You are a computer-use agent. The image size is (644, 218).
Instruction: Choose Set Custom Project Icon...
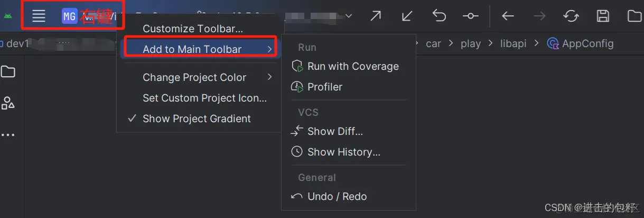tap(204, 98)
